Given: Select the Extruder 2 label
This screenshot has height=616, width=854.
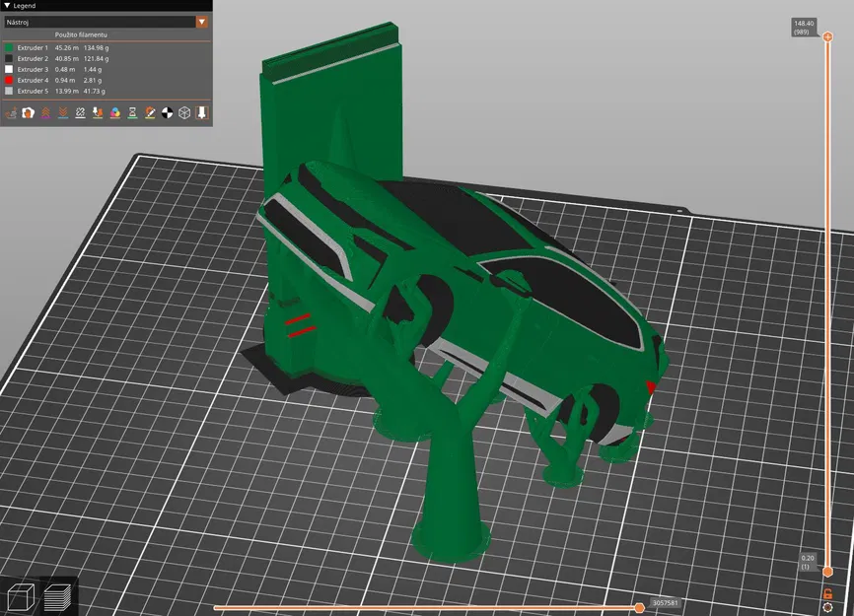Looking at the screenshot, I should point(33,59).
